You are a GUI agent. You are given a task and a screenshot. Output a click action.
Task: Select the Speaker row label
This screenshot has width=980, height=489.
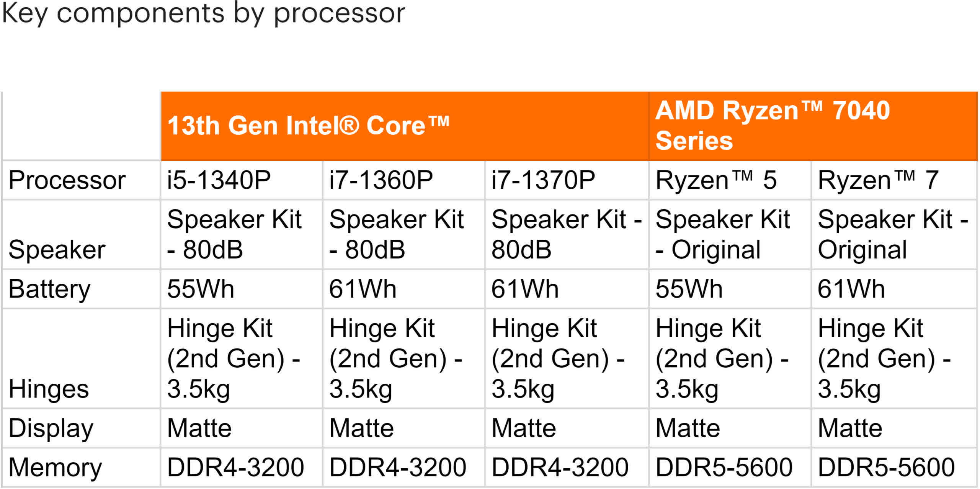click(x=81, y=234)
